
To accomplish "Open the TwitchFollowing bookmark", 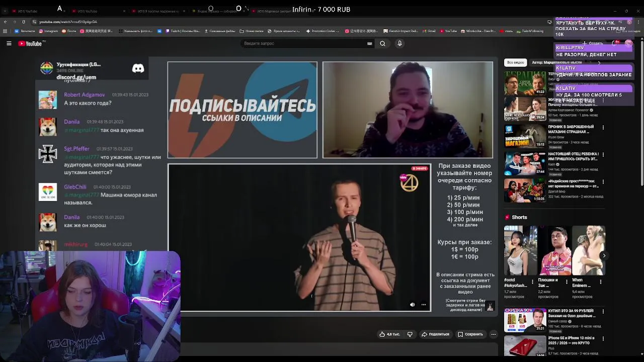I will tap(530, 31).
